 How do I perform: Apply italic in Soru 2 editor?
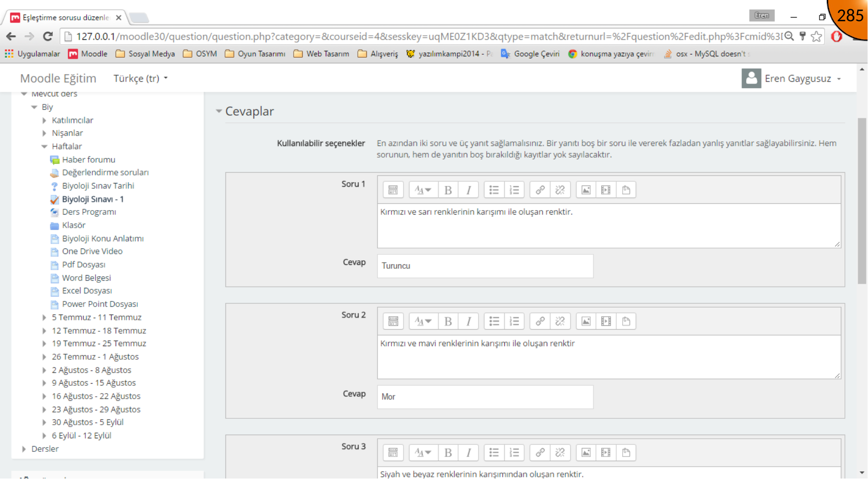coord(469,321)
